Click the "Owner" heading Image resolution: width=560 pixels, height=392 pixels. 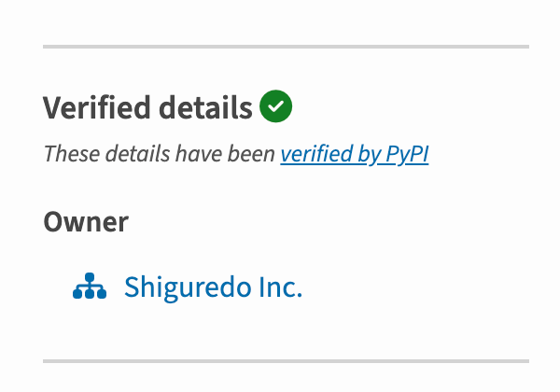tap(86, 221)
